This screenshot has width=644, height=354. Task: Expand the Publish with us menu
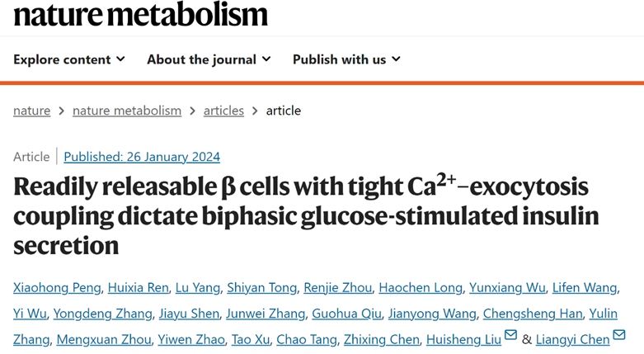tap(346, 59)
